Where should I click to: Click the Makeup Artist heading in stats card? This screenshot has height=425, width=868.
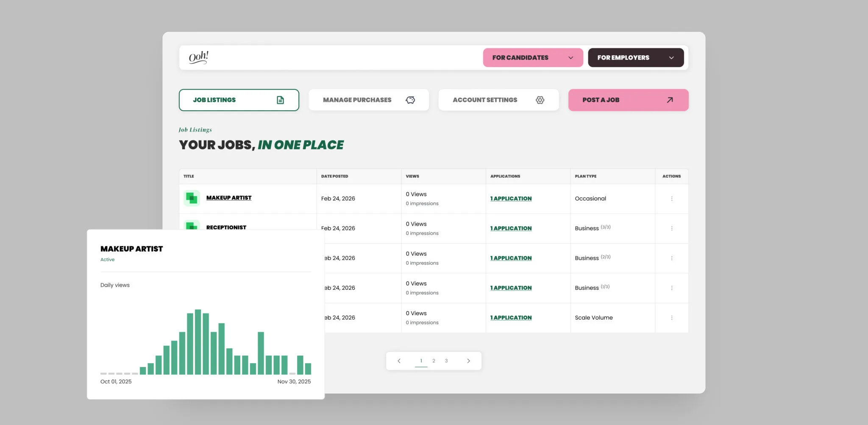click(132, 249)
